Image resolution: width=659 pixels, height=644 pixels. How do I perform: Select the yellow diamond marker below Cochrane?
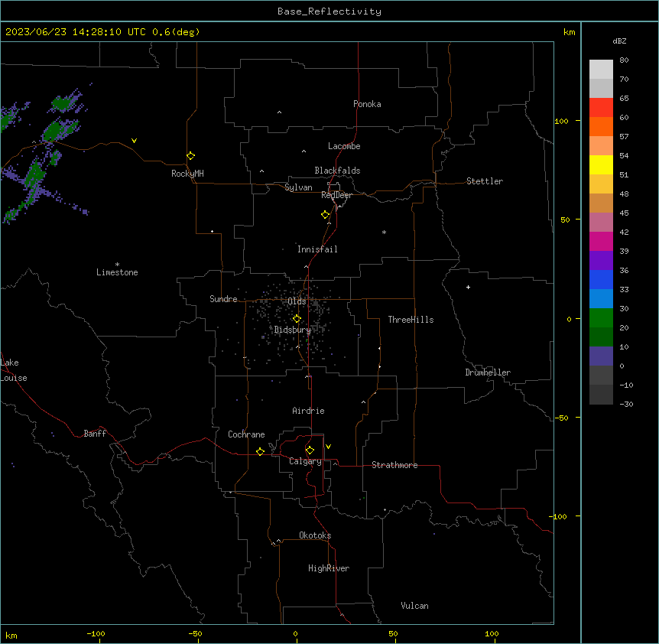[260, 451]
